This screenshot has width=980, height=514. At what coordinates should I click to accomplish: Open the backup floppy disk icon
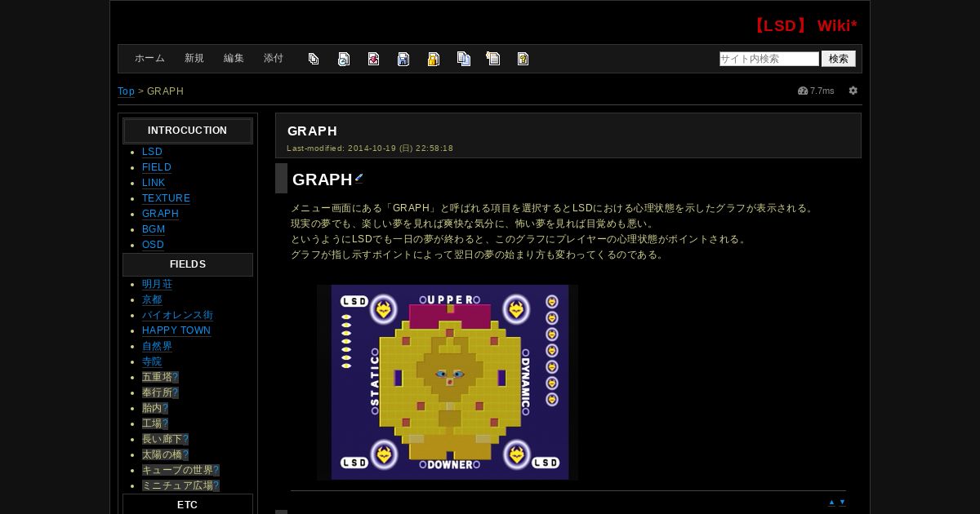[x=403, y=59]
